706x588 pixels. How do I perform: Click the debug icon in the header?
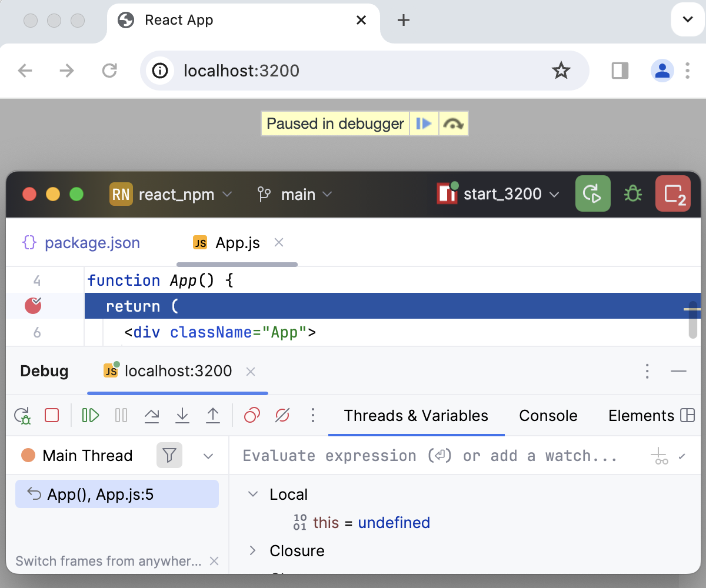point(632,194)
